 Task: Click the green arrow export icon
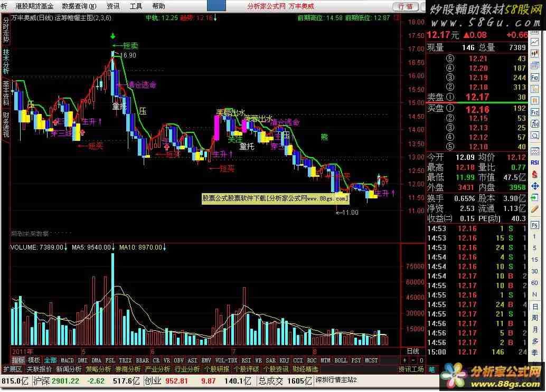point(534,197)
